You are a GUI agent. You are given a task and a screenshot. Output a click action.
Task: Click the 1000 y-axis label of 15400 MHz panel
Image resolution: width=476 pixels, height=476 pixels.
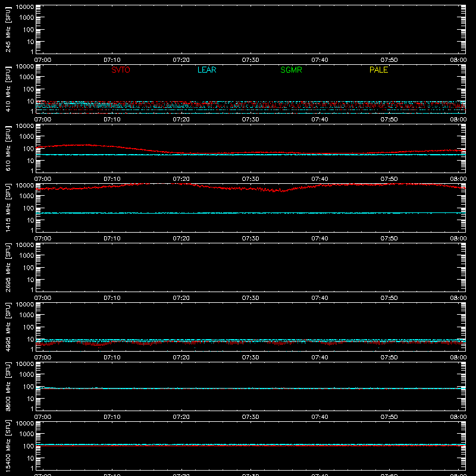click(27, 434)
